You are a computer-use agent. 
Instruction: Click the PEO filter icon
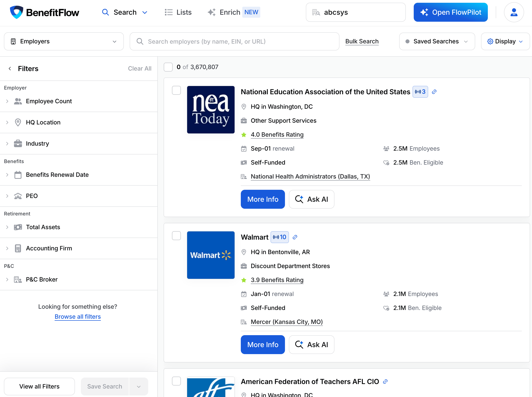(x=18, y=196)
